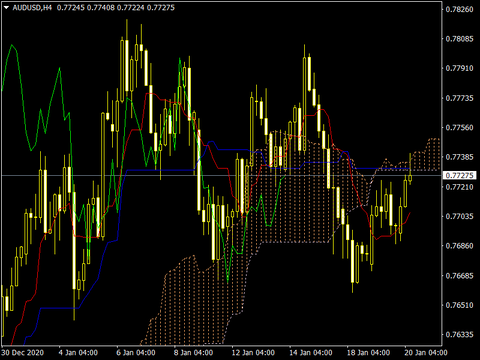Select the current price label 0.77275
Viewport: 480px width, 360px height.
click(x=460, y=175)
